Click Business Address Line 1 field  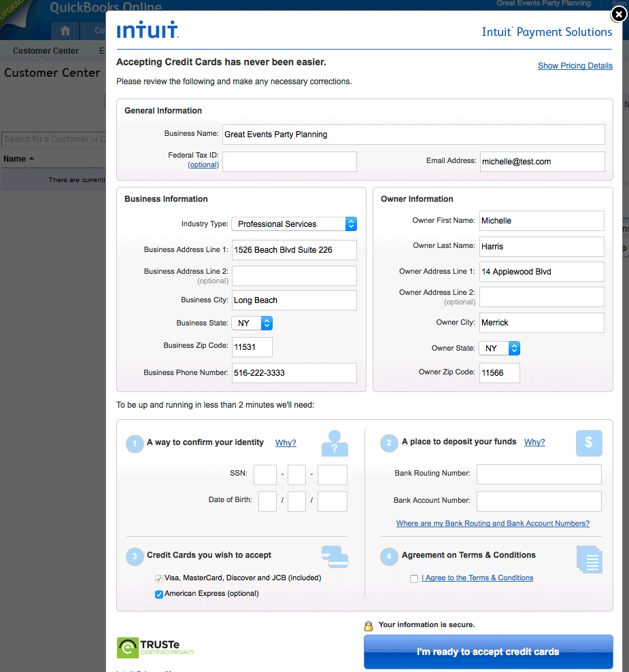tap(294, 250)
